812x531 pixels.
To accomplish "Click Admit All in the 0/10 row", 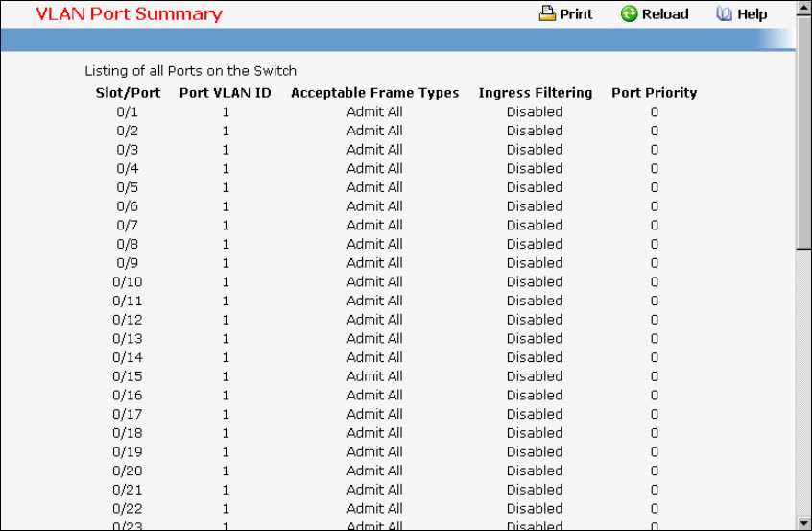I will coord(374,281).
